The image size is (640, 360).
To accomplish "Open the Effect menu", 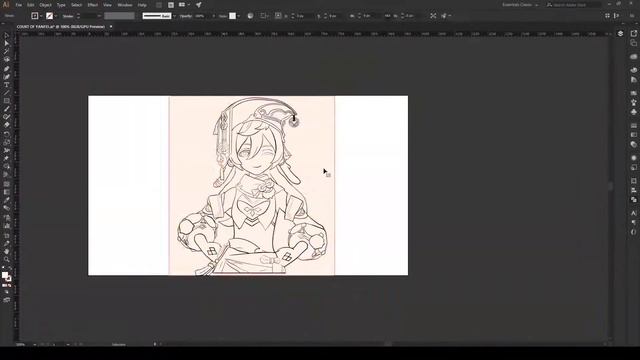I will (93, 5).
